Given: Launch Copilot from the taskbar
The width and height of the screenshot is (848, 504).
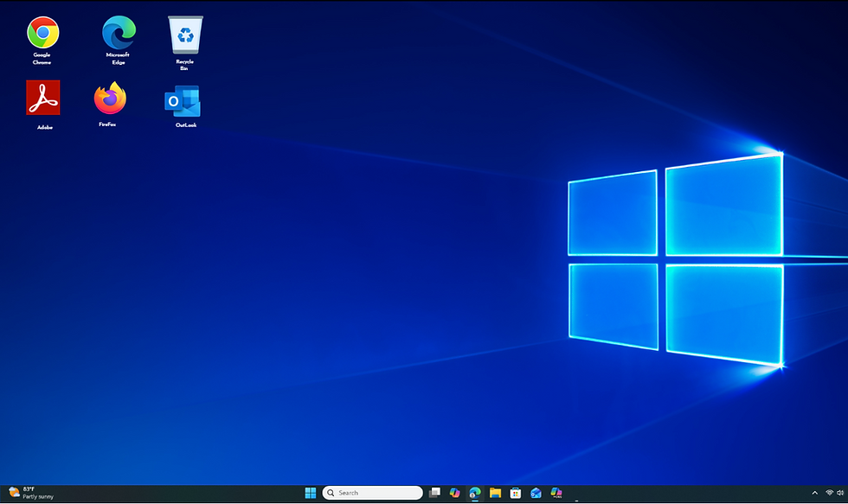Looking at the screenshot, I should pyautogui.click(x=455, y=493).
